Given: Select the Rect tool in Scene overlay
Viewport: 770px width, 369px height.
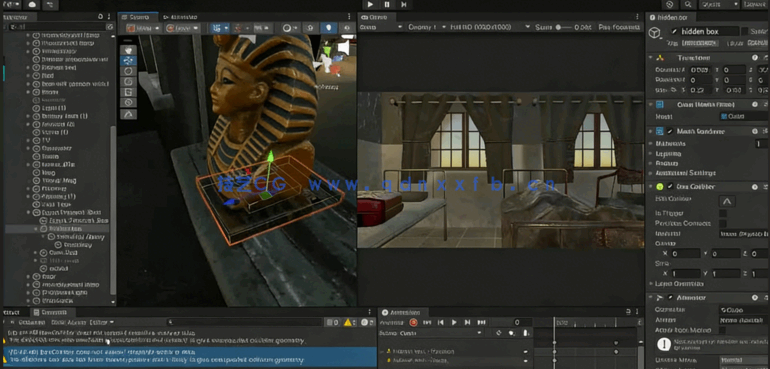Looking at the screenshot, I should pos(129,92).
